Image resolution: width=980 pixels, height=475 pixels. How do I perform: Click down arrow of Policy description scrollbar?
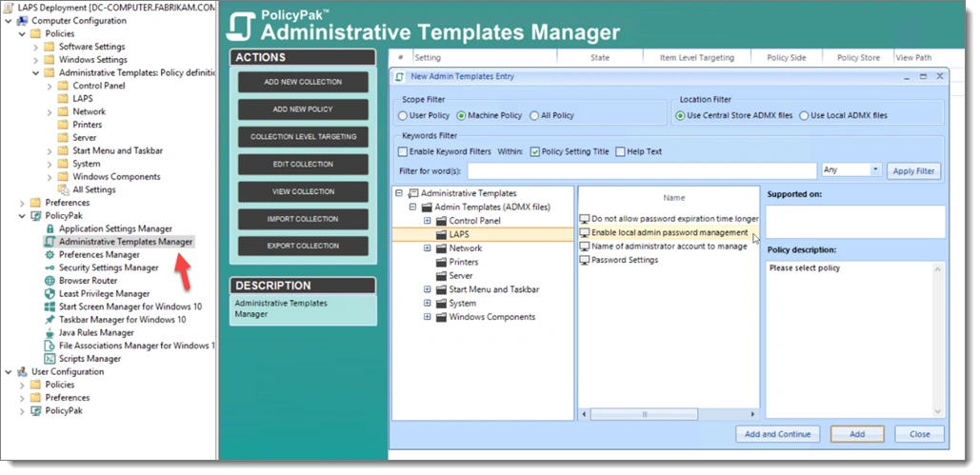point(937,412)
